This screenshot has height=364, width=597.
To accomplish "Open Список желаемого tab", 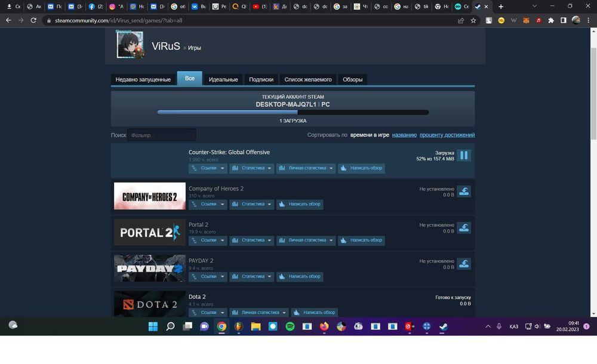I will [308, 79].
